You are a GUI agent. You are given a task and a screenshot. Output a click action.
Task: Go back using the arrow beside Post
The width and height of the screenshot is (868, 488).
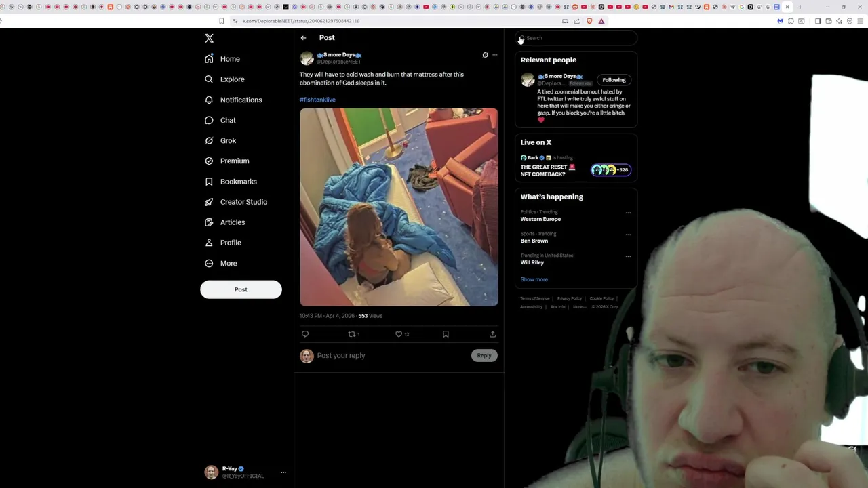tap(303, 38)
